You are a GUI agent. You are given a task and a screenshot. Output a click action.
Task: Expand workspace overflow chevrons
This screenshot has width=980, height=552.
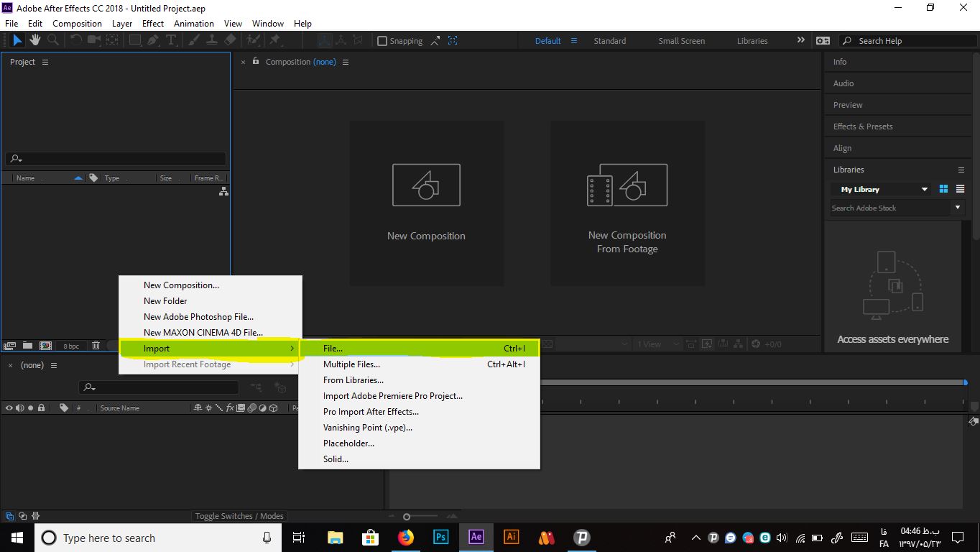[801, 40]
